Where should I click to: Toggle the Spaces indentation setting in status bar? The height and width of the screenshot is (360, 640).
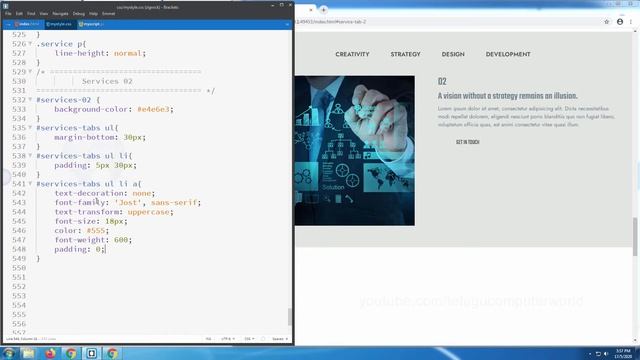tap(280, 339)
